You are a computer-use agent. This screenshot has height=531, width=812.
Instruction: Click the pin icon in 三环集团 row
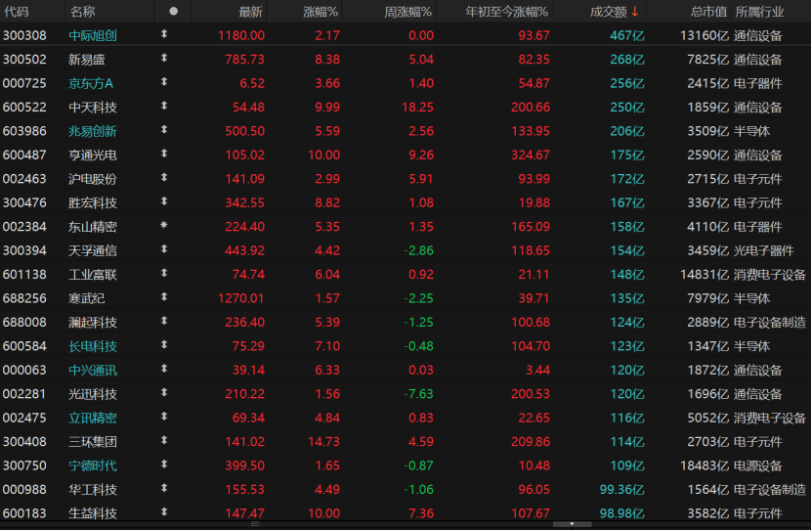[x=164, y=440]
